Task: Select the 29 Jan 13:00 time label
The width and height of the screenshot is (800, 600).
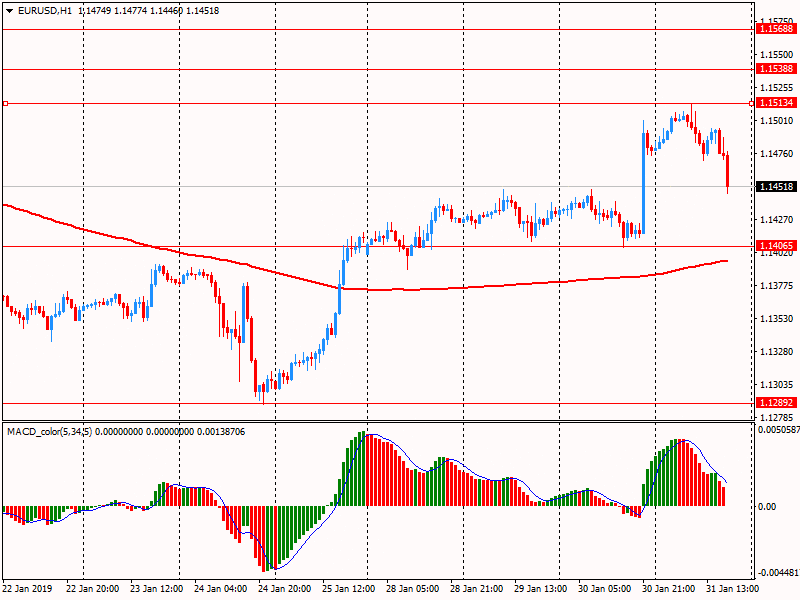Action: (x=540, y=588)
